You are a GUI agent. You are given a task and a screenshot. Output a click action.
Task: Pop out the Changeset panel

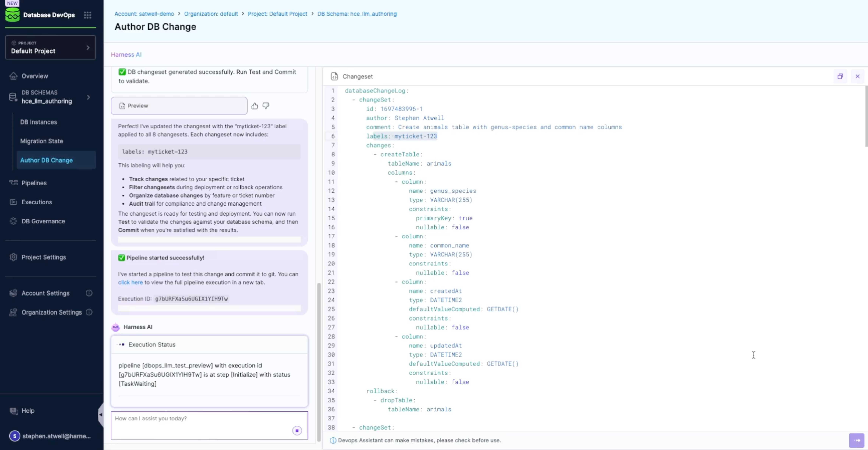tap(840, 76)
